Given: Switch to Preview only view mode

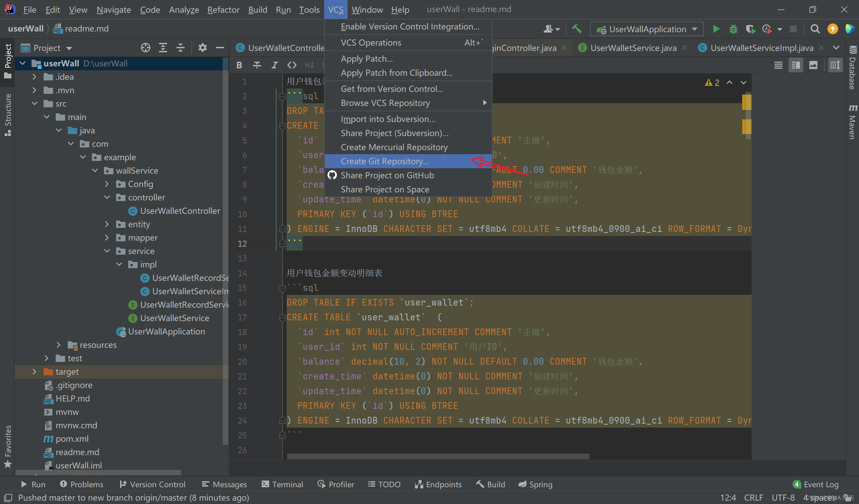Looking at the screenshot, I should 813,65.
